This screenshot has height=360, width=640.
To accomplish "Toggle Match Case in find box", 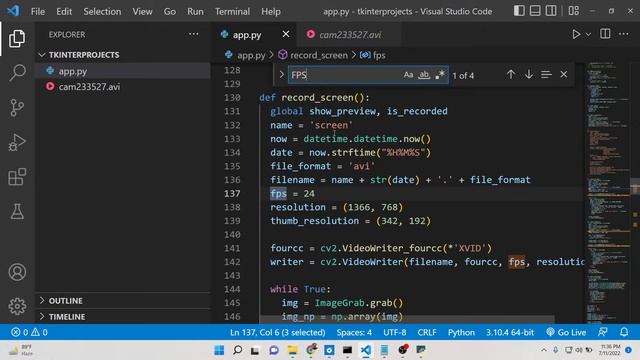I will click(408, 75).
